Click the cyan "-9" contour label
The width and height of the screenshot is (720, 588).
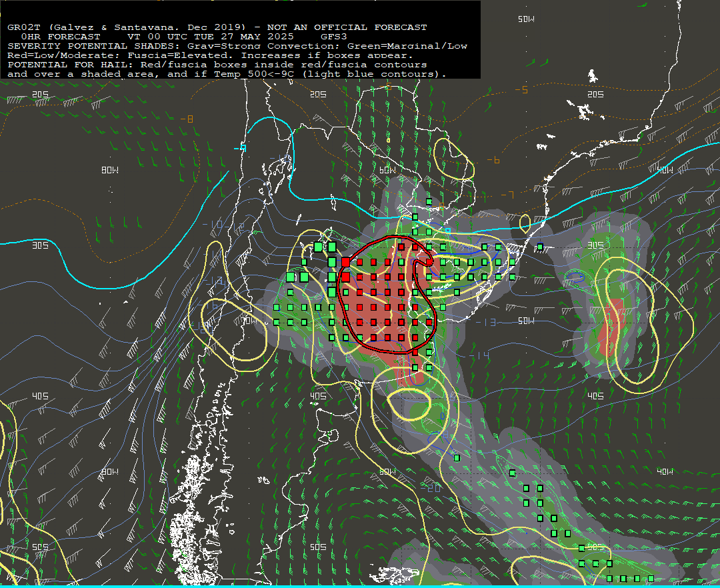point(240,148)
